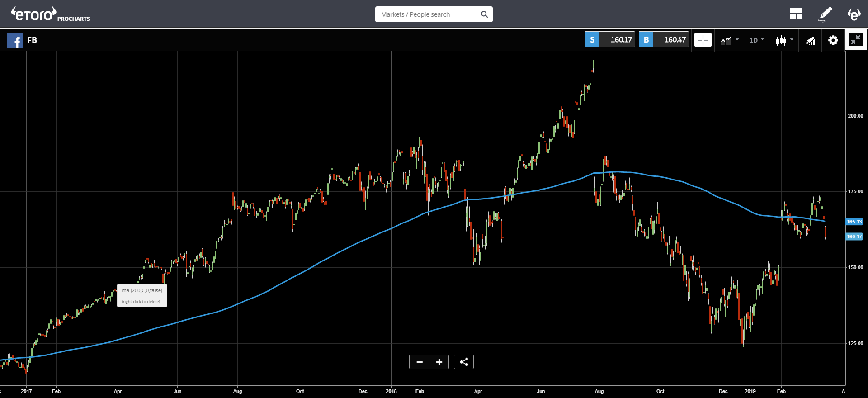The image size is (868, 398).
Task: Click the 165.13 moving average price tag
Action: click(854, 222)
